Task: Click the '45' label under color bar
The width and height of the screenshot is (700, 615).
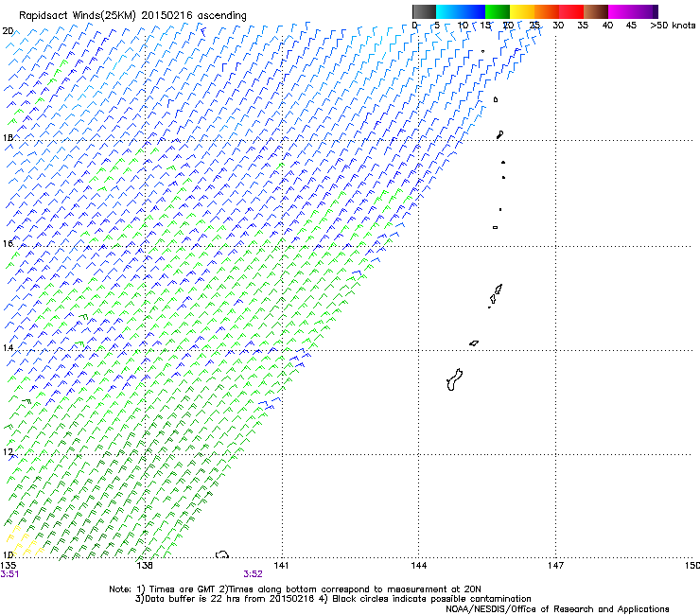Action: 631,26
